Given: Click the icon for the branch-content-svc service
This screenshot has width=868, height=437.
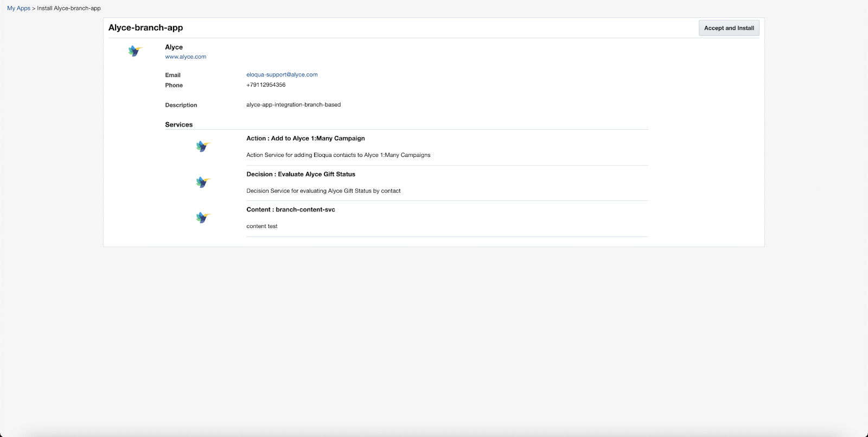Looking at the screenshot, I should click(203, 218).
